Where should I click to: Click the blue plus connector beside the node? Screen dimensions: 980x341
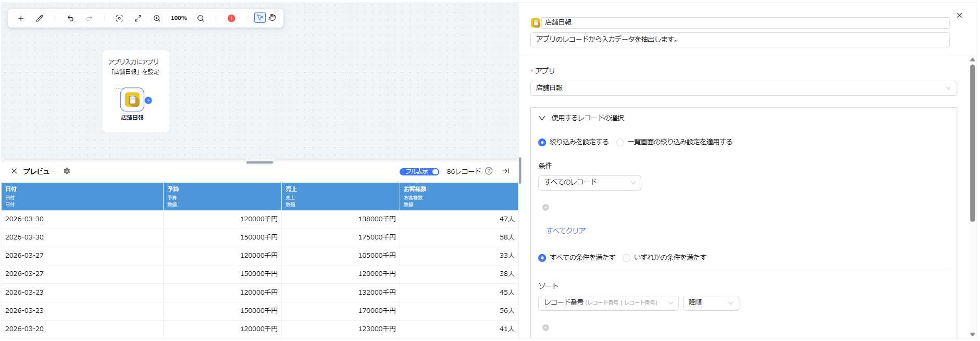(x=148, y=100)
